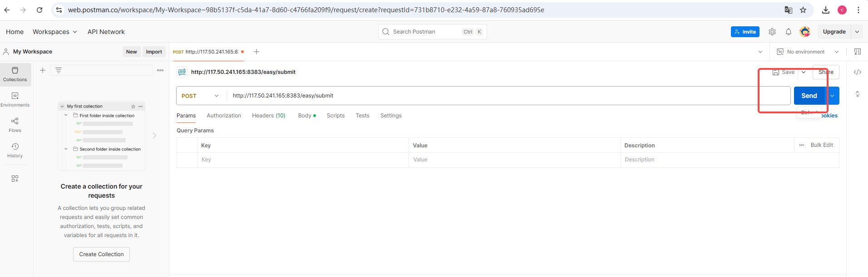Screen dimensions: 868x277
Task: Click the Share button
Action: point(826,72)
